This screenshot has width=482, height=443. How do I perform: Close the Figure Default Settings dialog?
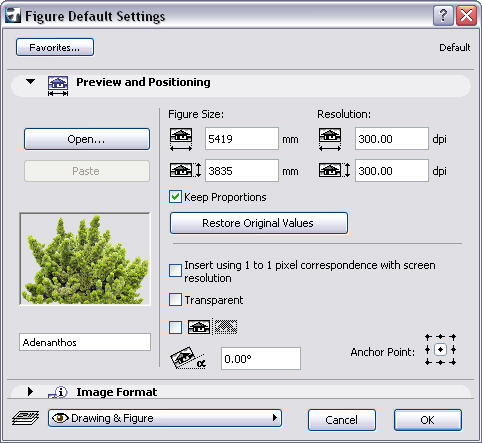(x=466, y=15)
